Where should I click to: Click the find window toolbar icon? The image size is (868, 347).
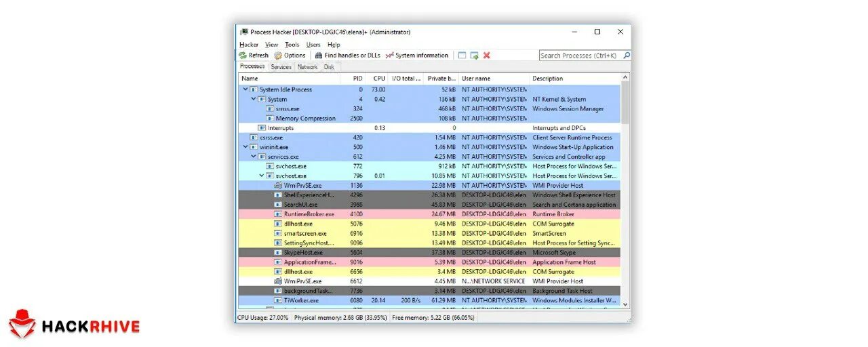[462, 56]
